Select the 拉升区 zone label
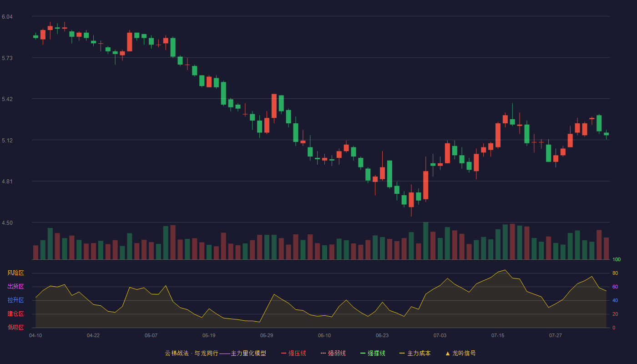 15,300
